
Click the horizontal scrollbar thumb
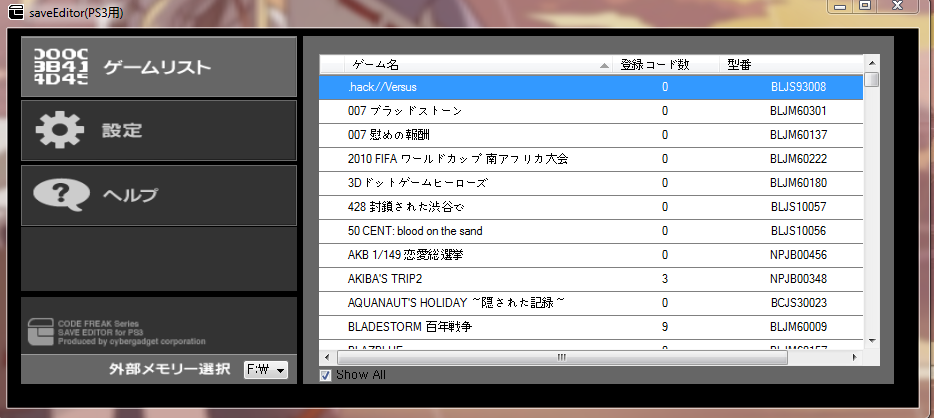point(562,357)
